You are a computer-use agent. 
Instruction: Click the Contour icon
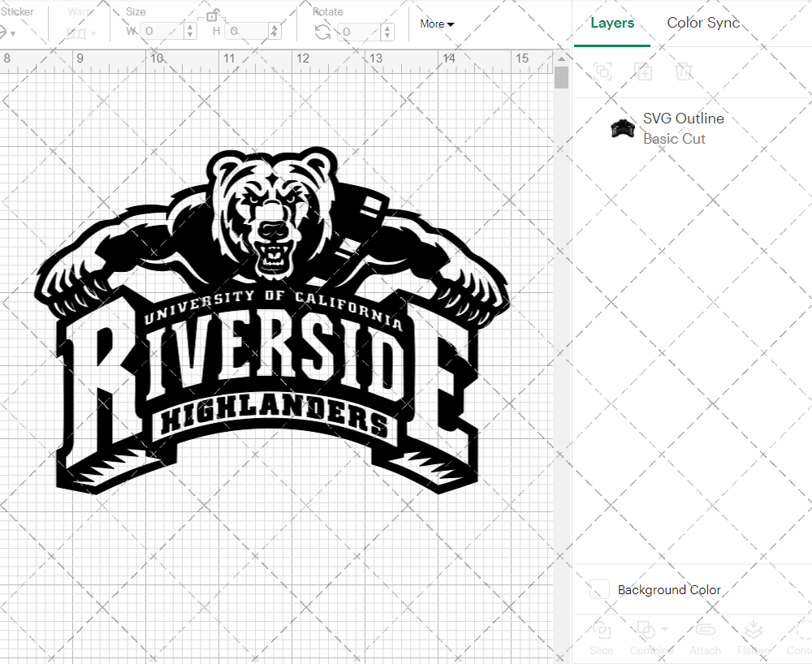coord(800,632)
